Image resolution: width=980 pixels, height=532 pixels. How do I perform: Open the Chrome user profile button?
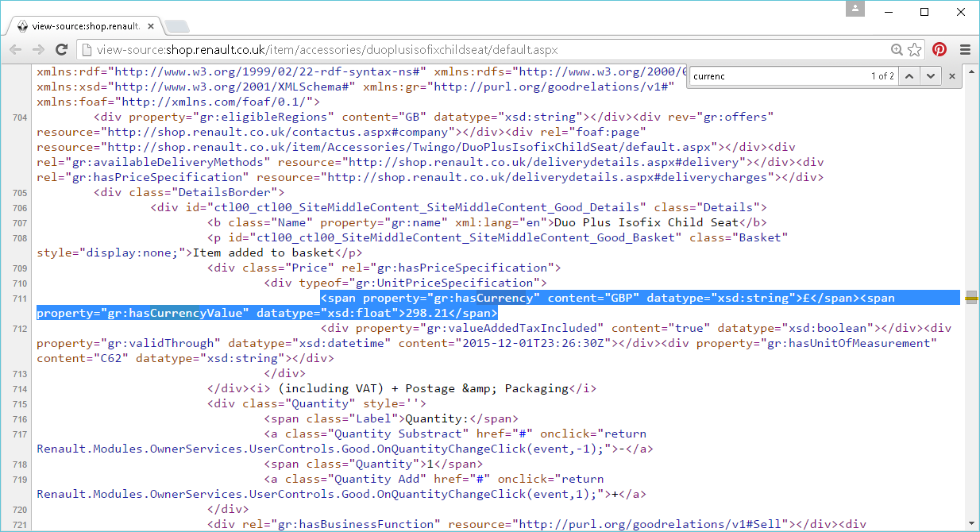click(x=855, y=9)
